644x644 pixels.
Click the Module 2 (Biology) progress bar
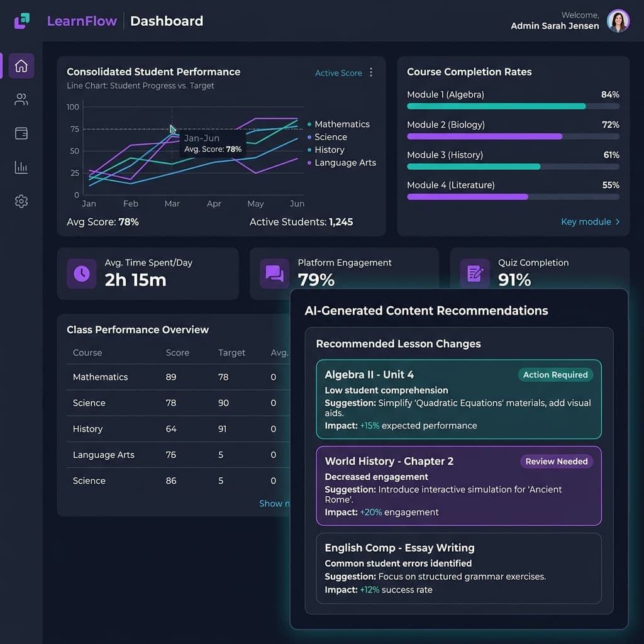coord(513,136)
